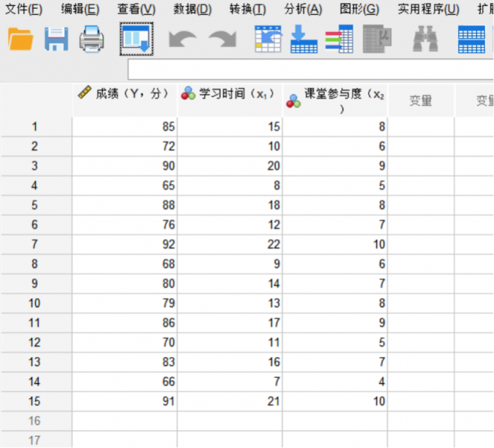Screen dimensions: 494x448
Task: Select the 学习时间（x₁） column header
Action: tap(230, 100)
